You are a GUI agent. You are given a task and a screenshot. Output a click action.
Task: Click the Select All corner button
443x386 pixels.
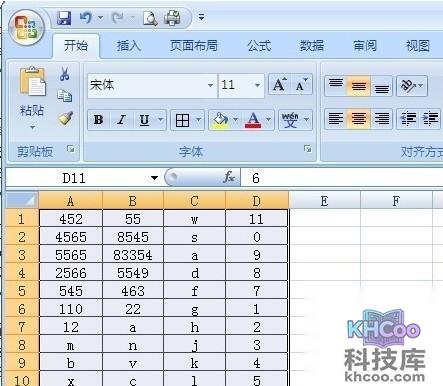point(22,201)
